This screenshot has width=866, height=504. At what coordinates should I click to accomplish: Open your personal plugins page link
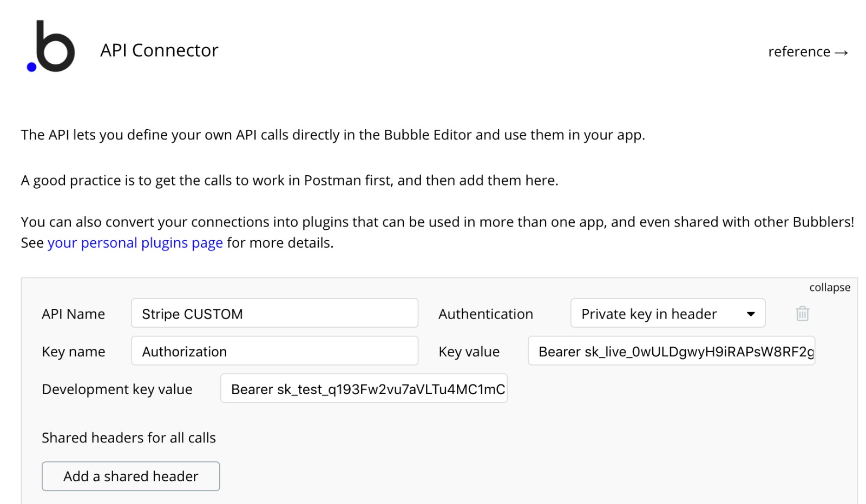coord(135,243)
